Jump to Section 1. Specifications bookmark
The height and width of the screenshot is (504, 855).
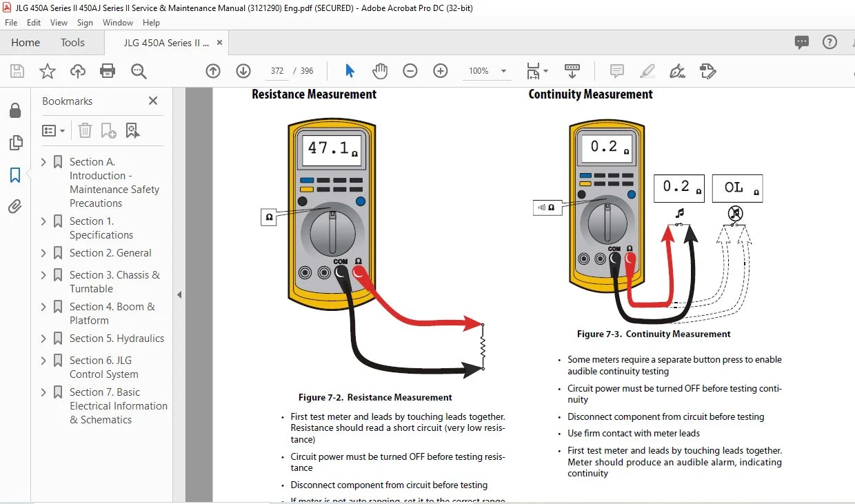[101, 228]
